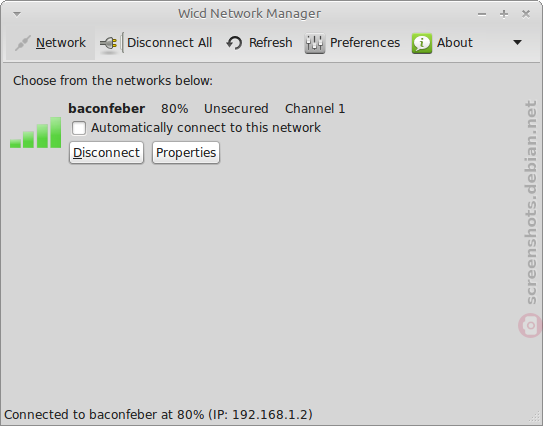Disconnect from baconfeber network
Viewport: 543px width, 426px height.
[106, 152]
